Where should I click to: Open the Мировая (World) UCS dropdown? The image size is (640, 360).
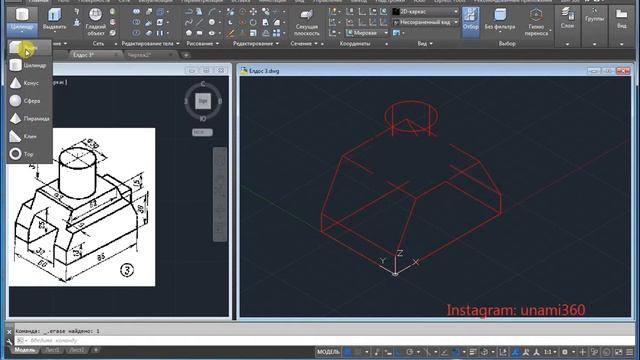pyautogui.click(x=367, y=33)
